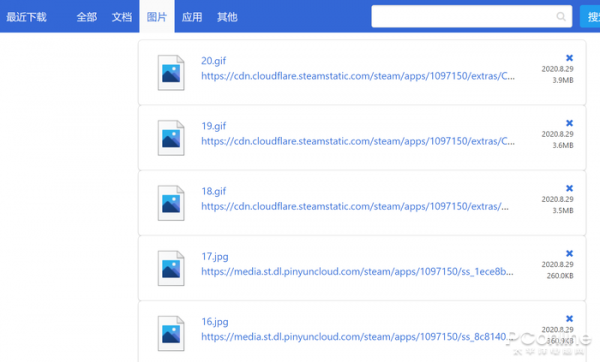Open the 20.gif file name link
Image resolution: width=600 pixels, height=362 pixels.
coord(214,61)
